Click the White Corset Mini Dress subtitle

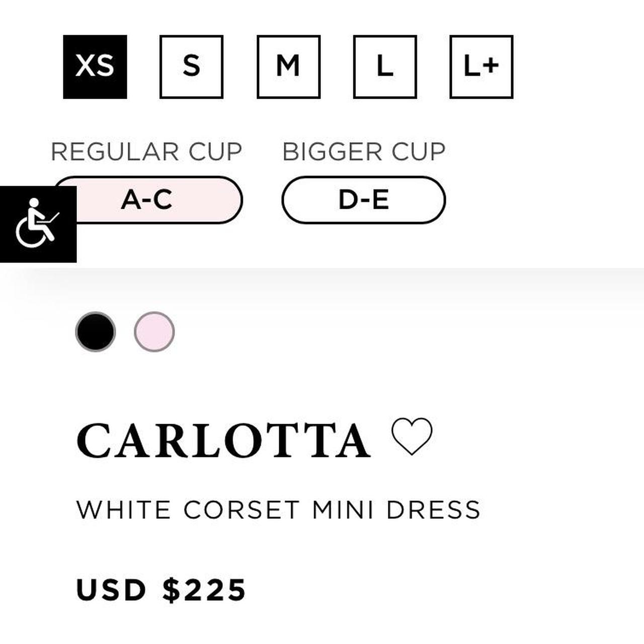[x=278, y=510]
